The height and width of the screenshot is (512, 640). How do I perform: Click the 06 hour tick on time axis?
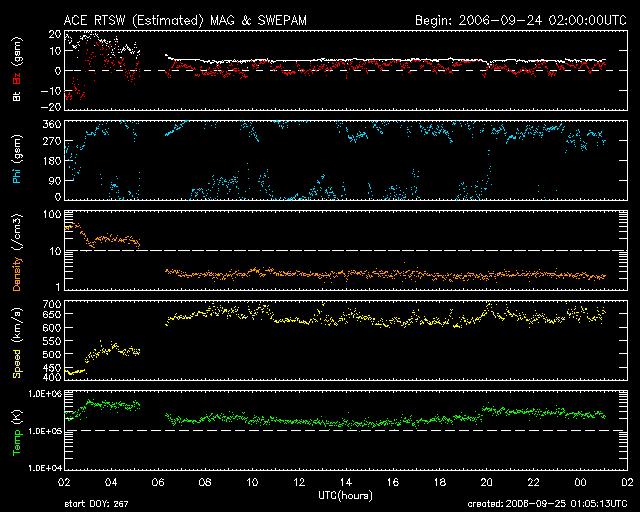(x=157, y=482)
